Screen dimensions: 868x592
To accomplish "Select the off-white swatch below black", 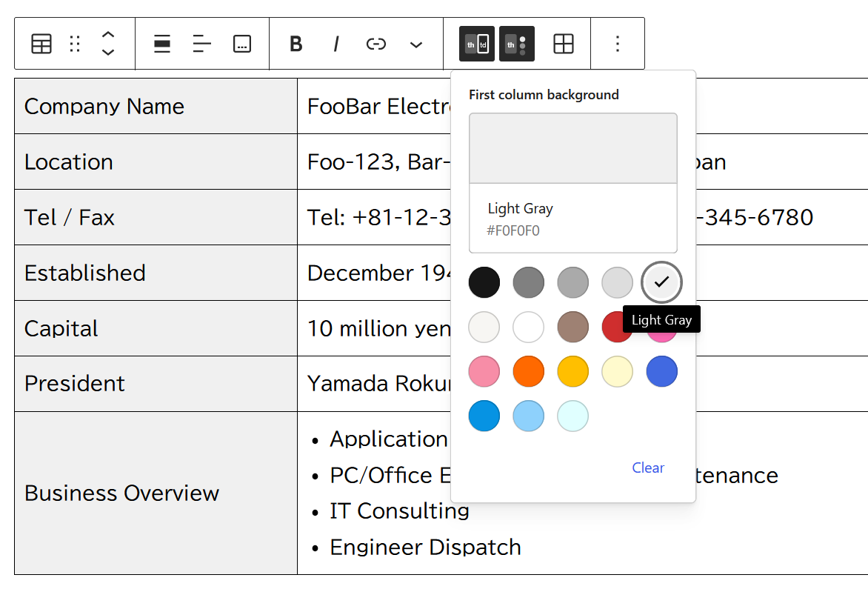I will click(x=484, y=327).
